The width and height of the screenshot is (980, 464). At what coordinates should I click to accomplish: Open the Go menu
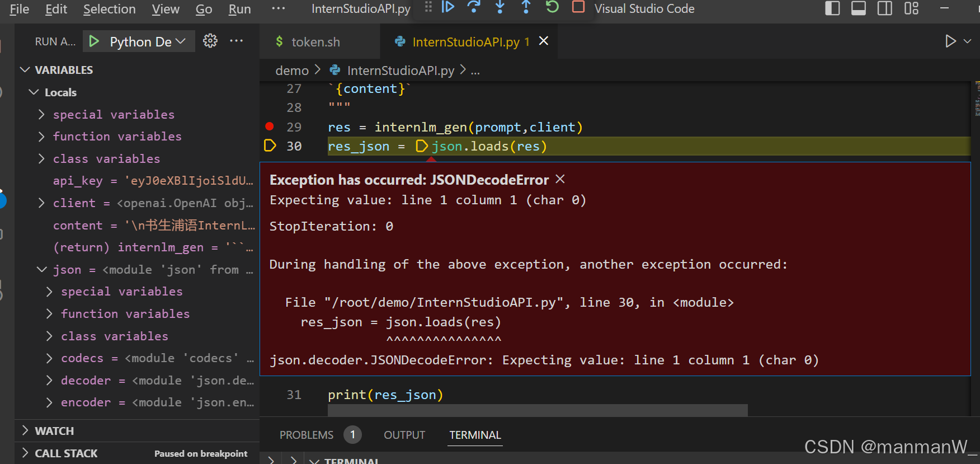(x=204, y=9)
